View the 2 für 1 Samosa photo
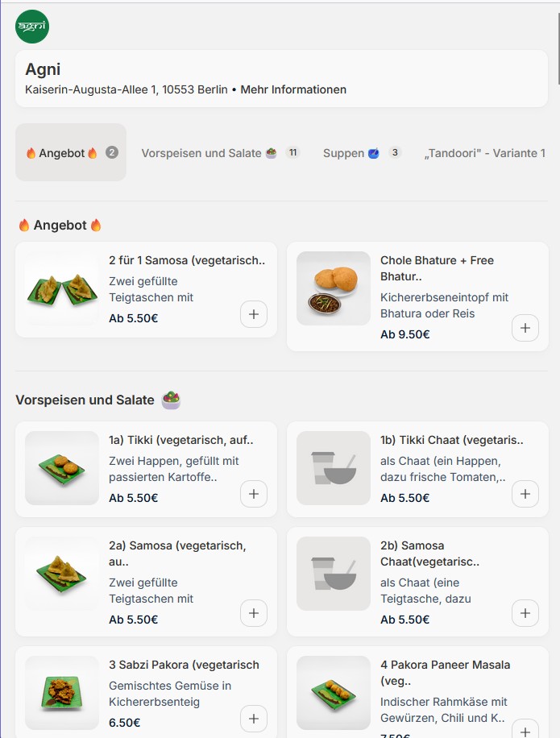The image size is (560, 738). pyautogui.click(x=62, y=289)
